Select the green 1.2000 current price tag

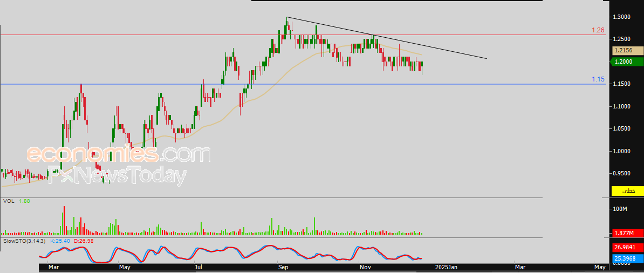coord(628,62)
